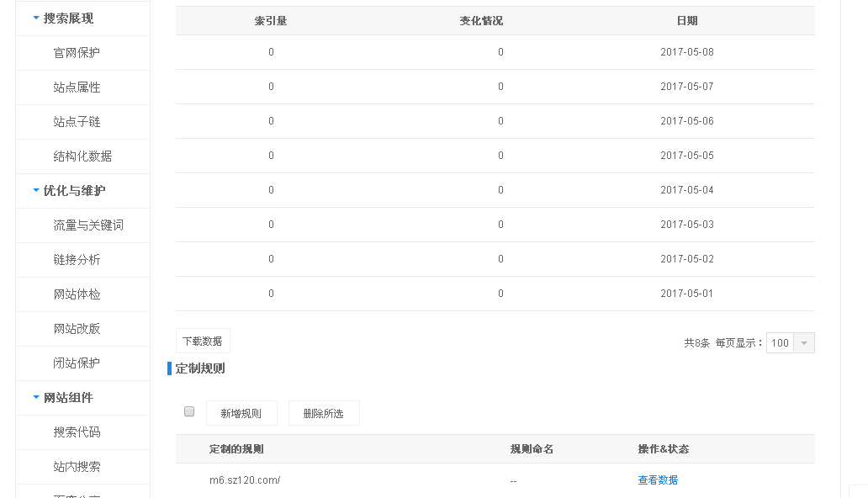Viewport: 868px width, 498px height.
Task: Open the 查看数据 link for m6.sz120.com
Action: pyautogui.click(x=658, y=479)
